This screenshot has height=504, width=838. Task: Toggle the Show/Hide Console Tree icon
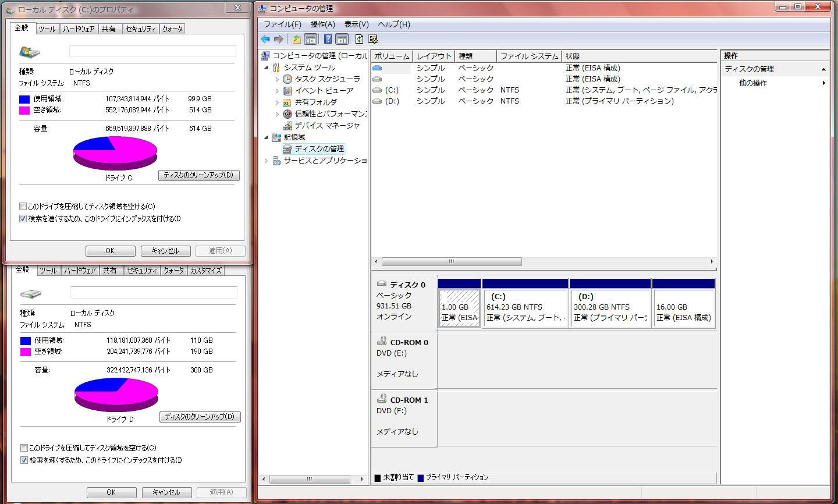tap(311, 39)
